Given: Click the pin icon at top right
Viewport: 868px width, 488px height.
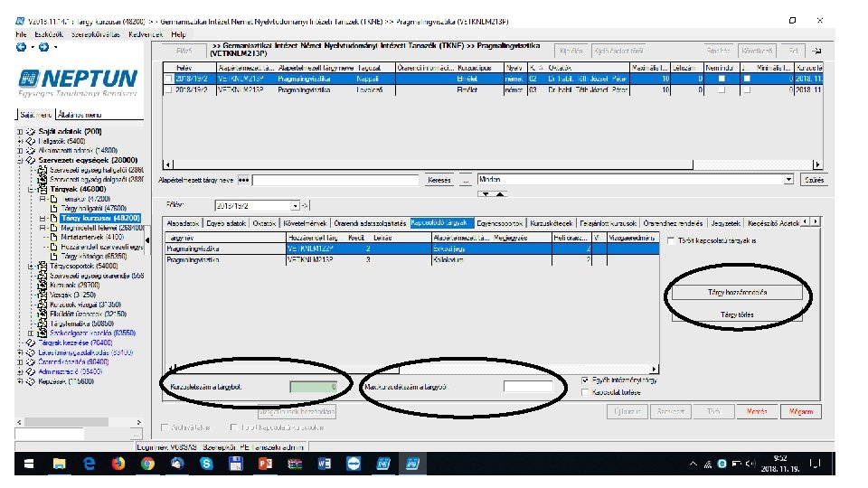Looking at the screenshot, I should point(816,51).
